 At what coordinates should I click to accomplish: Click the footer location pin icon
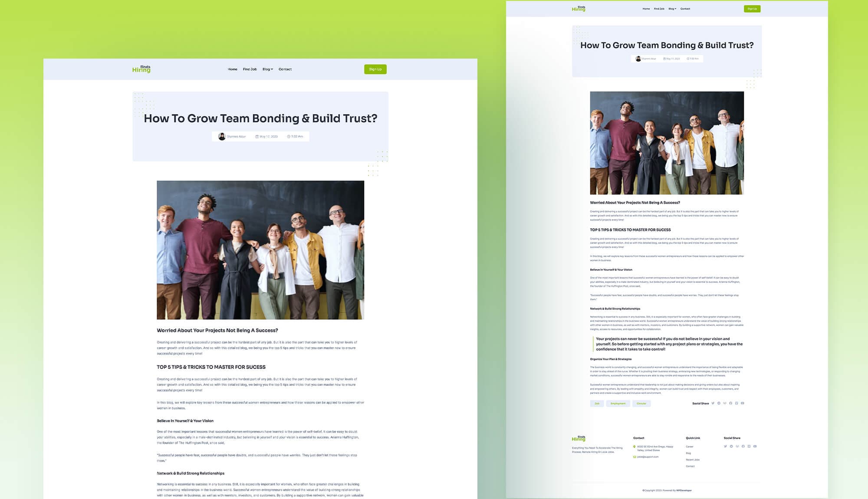coord(635,446)
